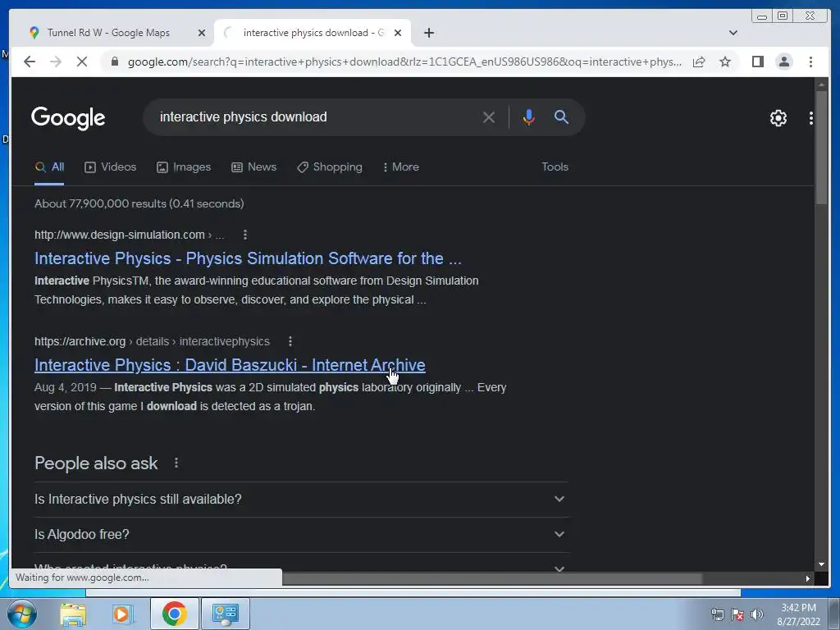The width and height of the screenshot is (840, 630).
Task: Switch to Images results
Action: 184,167
